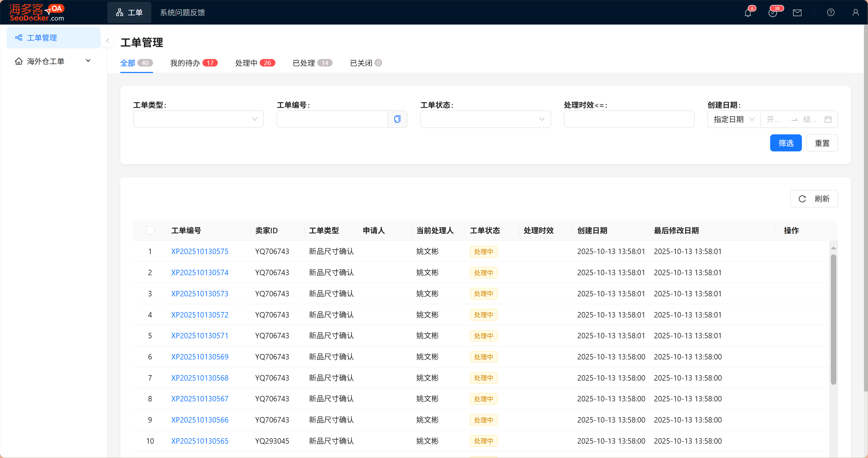Click the paste icon in 工单编号 field

pos(397,119)
